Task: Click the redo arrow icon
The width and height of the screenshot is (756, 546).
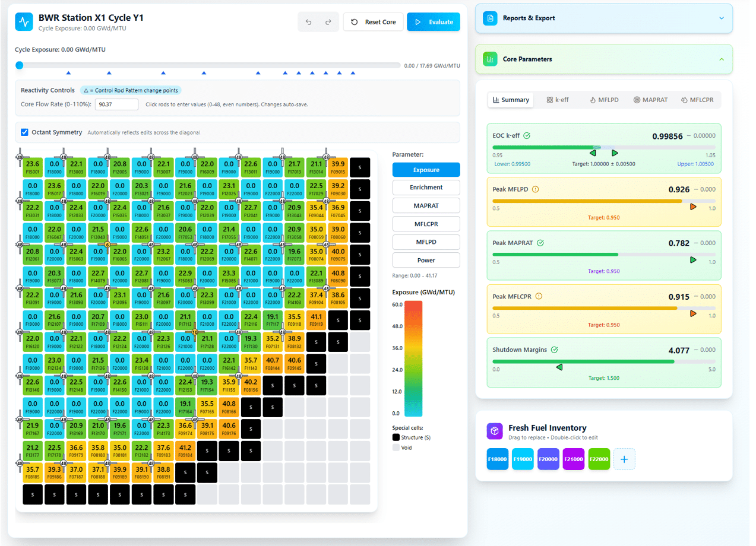Action: coord(328,22)
